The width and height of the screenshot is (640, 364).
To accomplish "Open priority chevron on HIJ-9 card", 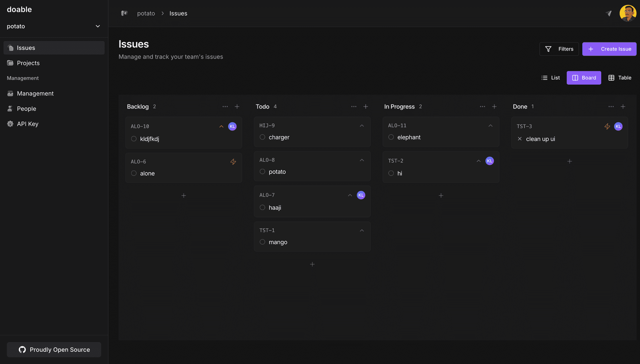I will click(362, 126).
